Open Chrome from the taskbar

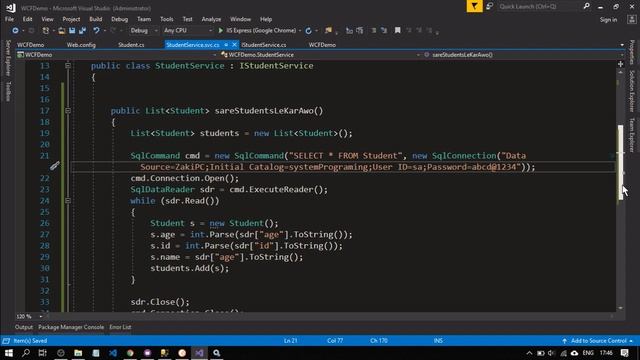coord(130,353)
